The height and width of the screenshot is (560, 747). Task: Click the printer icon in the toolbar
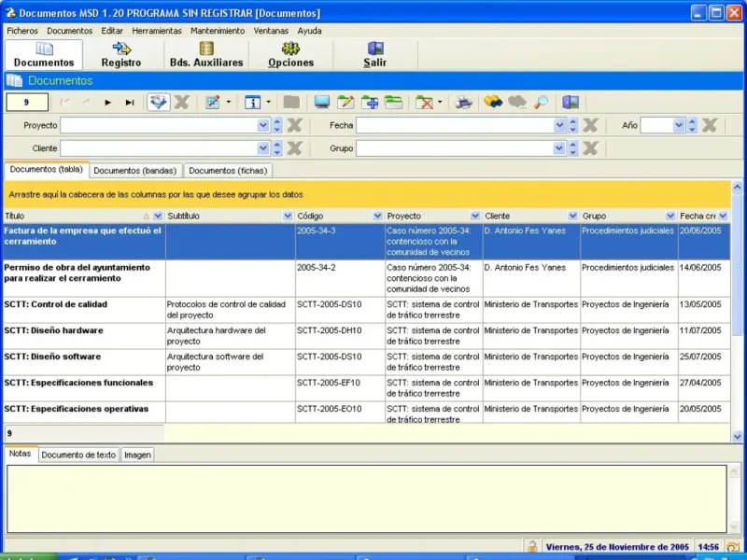tap(464, 103)
